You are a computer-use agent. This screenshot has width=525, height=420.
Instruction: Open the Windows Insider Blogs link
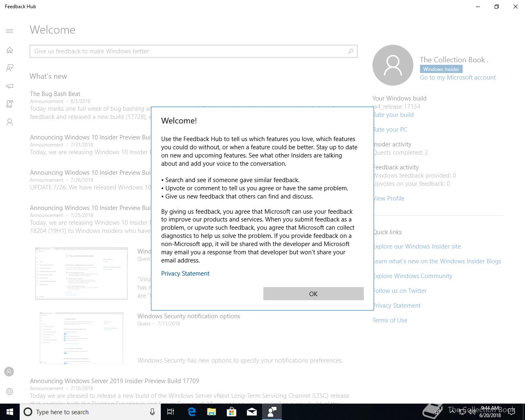coord(437,261)
